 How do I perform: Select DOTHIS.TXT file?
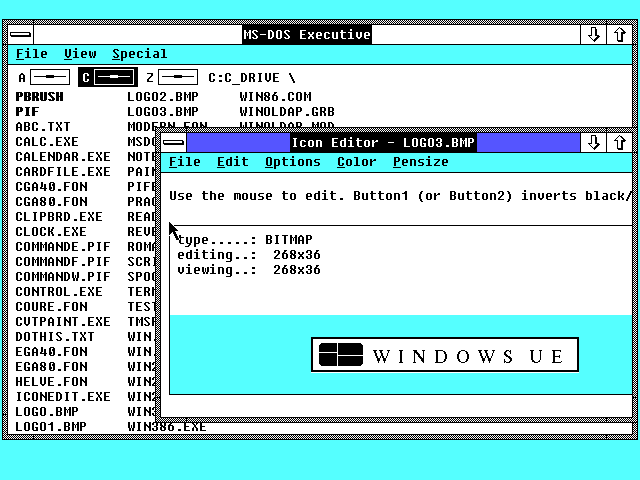coord(55,337)
